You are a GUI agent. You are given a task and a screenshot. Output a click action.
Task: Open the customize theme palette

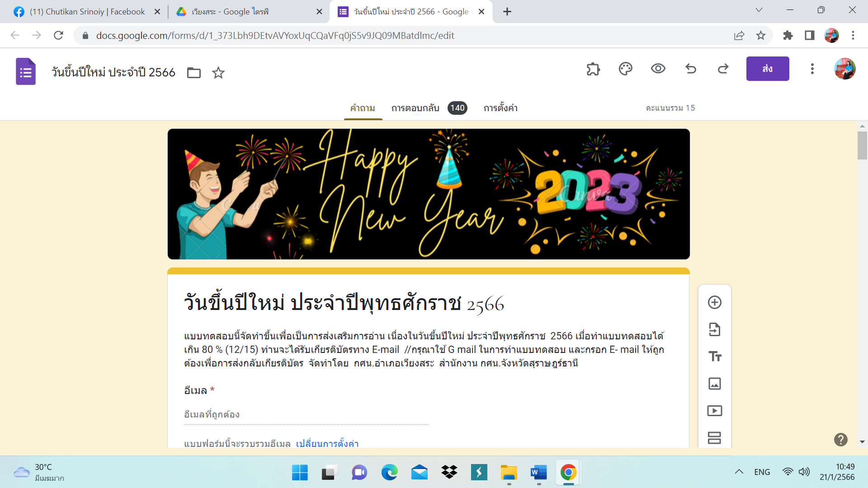point(626,69)
